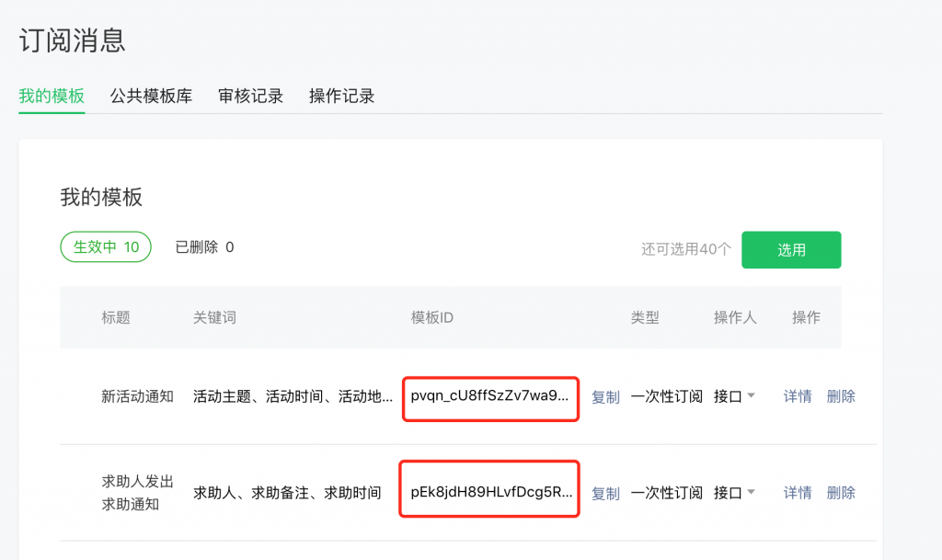The width and height of the screenshot is (942, 560).
Task: Delete the 新活动通知 template via 删除
Action: click(x=841, y=396)
